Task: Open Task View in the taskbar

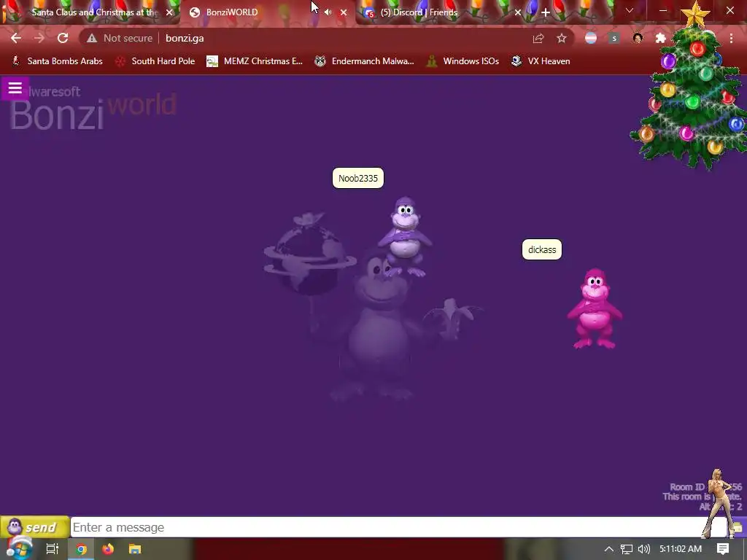Action: (x=52, y=549)
